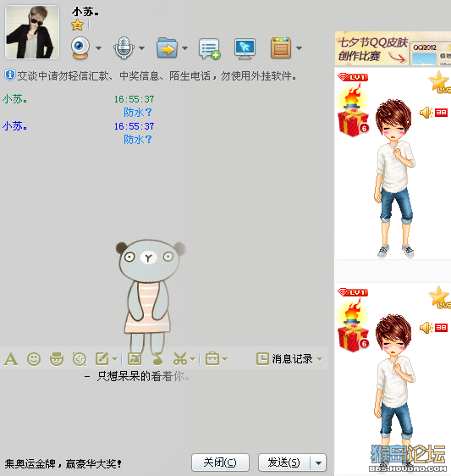This screenshot has height=476, width=451.
Task: Click the security shield info icon
Action: pyautogui.click(x=9, y=75)
